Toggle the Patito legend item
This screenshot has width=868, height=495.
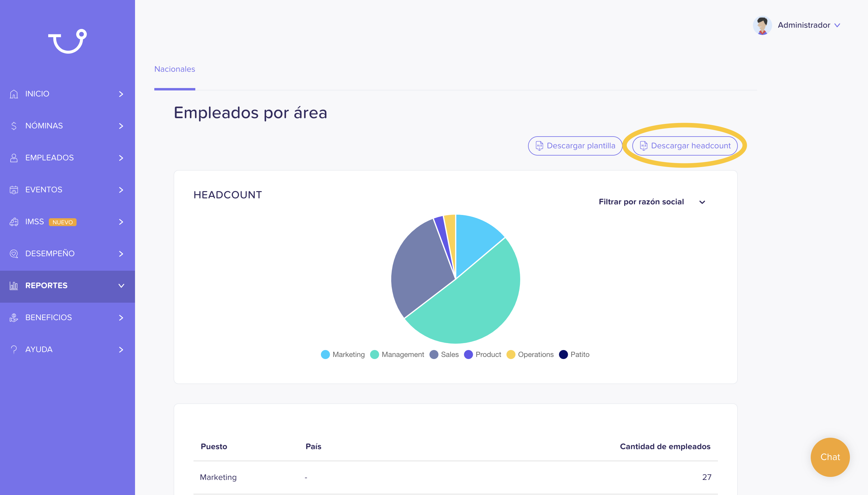(574, 354)
